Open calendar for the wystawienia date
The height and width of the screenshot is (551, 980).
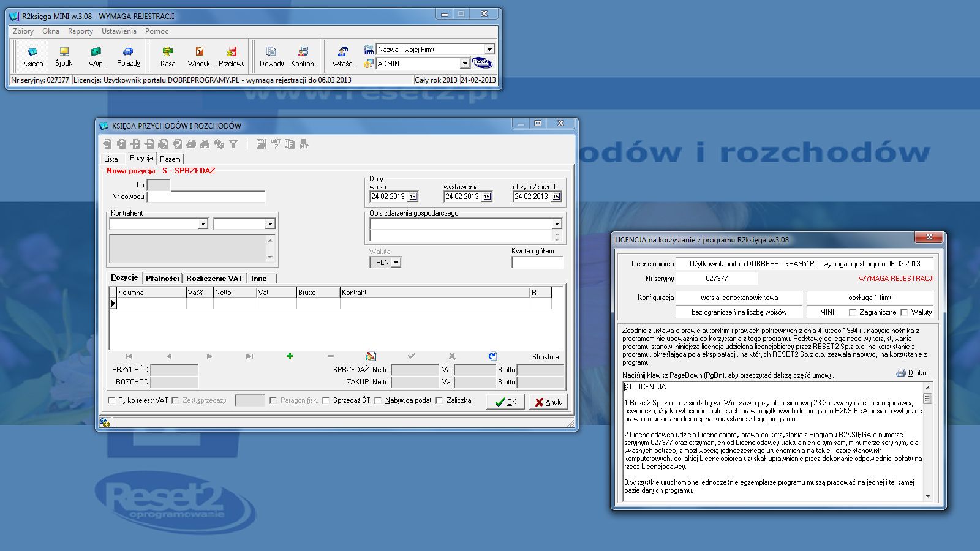pyautogui.click(x=488, y=197)
